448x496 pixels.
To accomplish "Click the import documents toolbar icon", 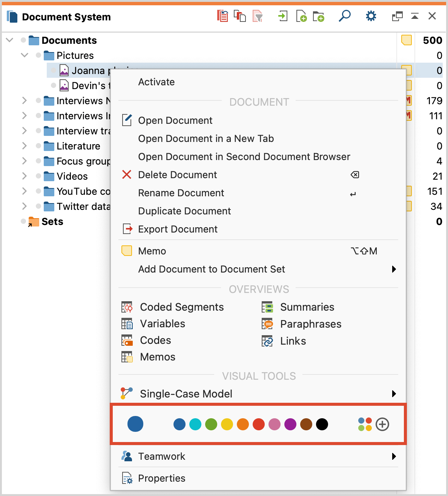I will (283, 16).
